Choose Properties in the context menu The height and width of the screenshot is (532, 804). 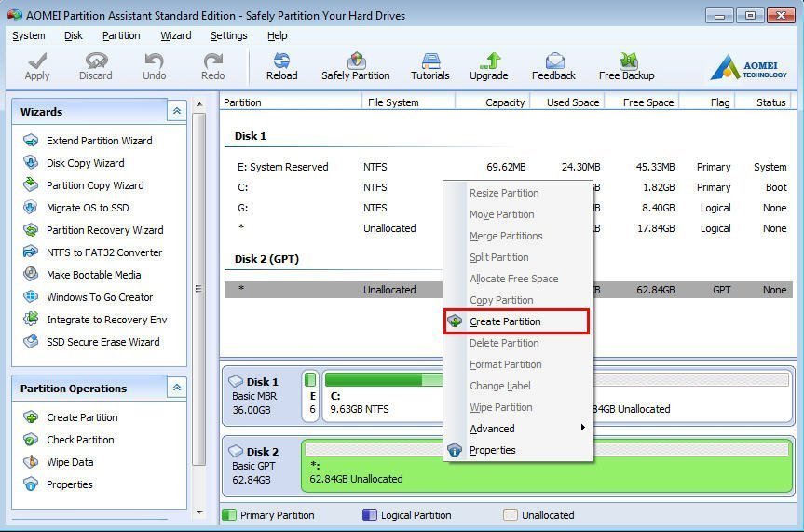click(x=518, y=450)
